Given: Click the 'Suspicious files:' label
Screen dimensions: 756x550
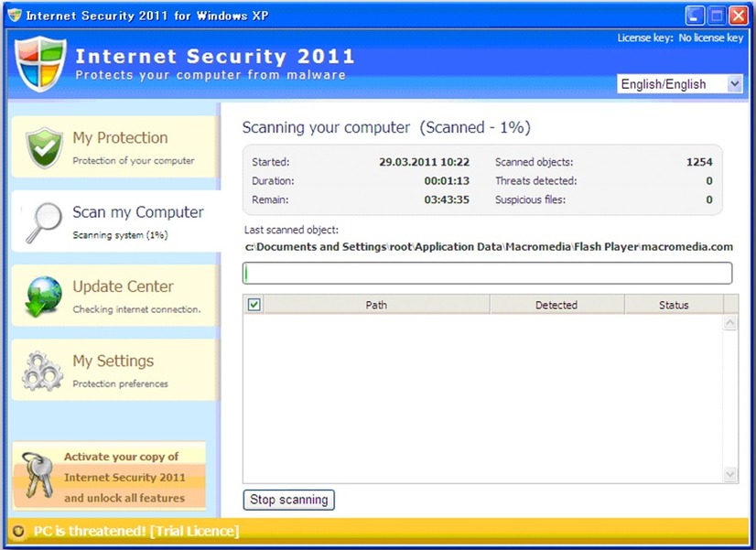Looking at the screenshot, I should (530, 200).
